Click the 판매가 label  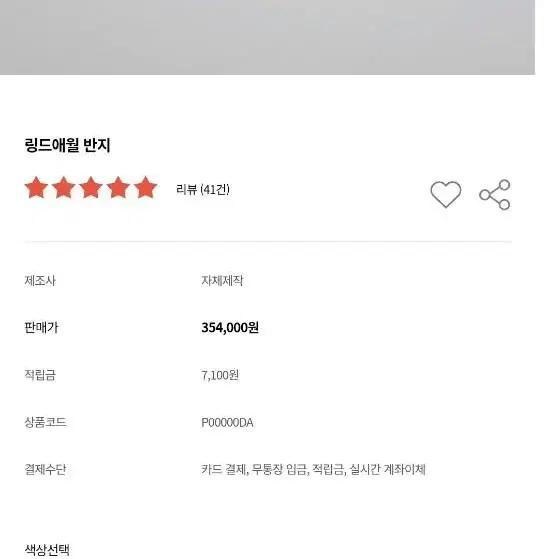coord(41,327)
